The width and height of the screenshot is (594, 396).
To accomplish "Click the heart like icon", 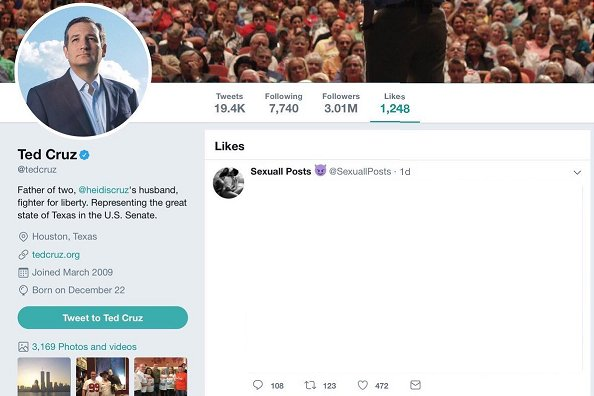I will click(363, 385).
